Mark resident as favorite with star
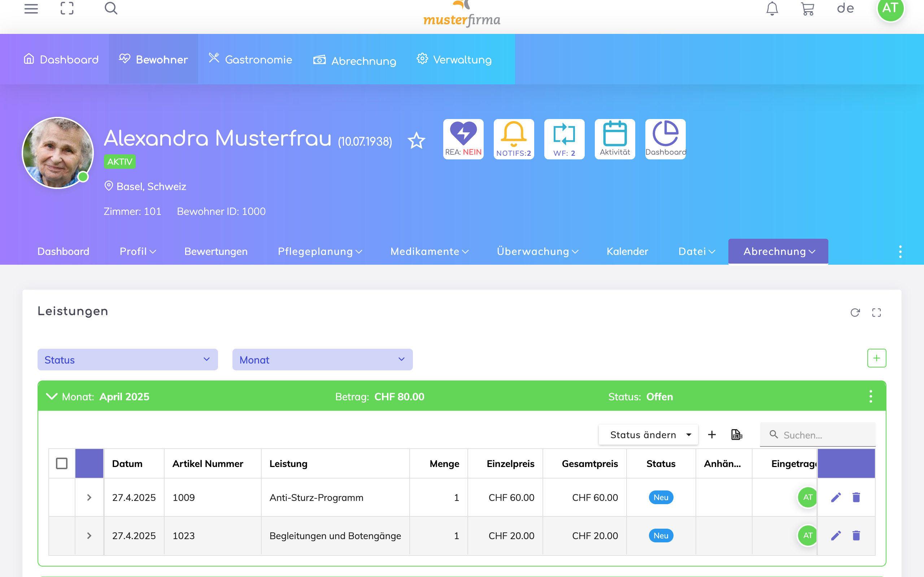924x577 pixels. [x=416, y=141]
